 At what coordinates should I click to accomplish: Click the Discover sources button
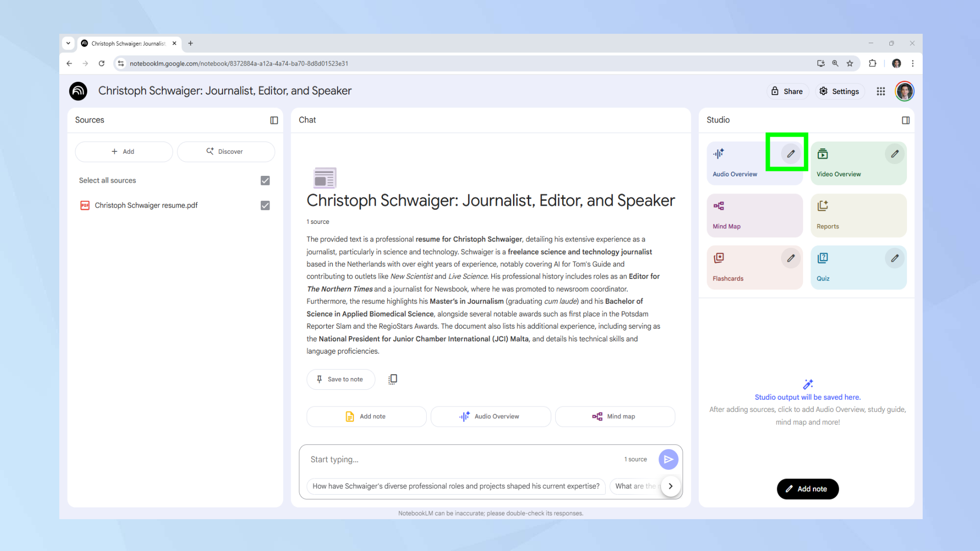pos(225,151)
